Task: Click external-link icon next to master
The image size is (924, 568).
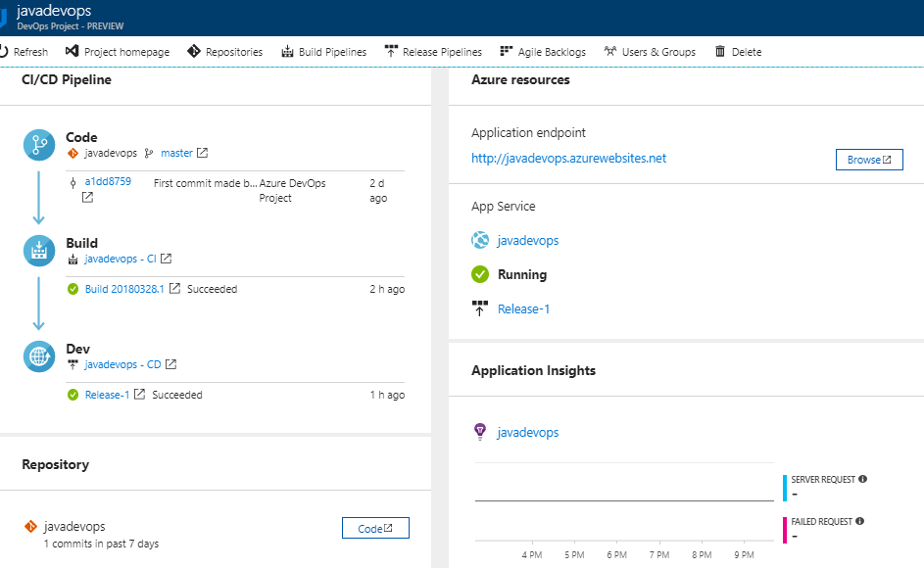Action: 202,153
